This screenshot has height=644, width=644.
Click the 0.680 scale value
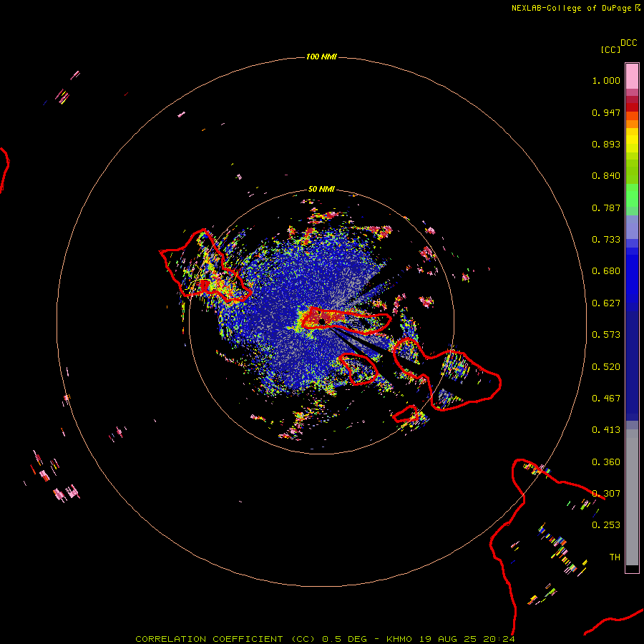tap(606, 271)
